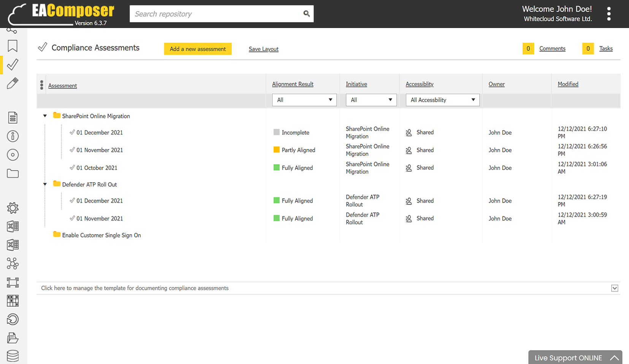The image size is (629, 364).
Task: Click the Tasks count badge
Action: (x=588, y=49)
